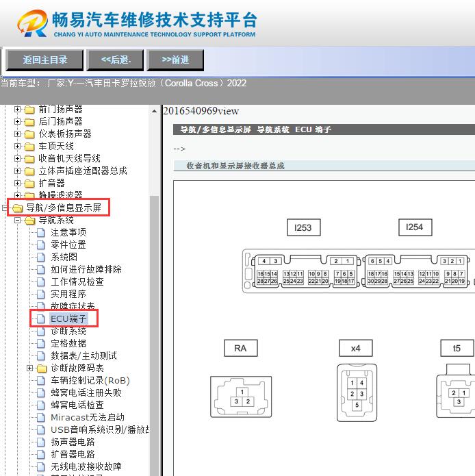Open the USB音响系统识别/播放 page
Screen dimensions: 475x476
[100, 430]
